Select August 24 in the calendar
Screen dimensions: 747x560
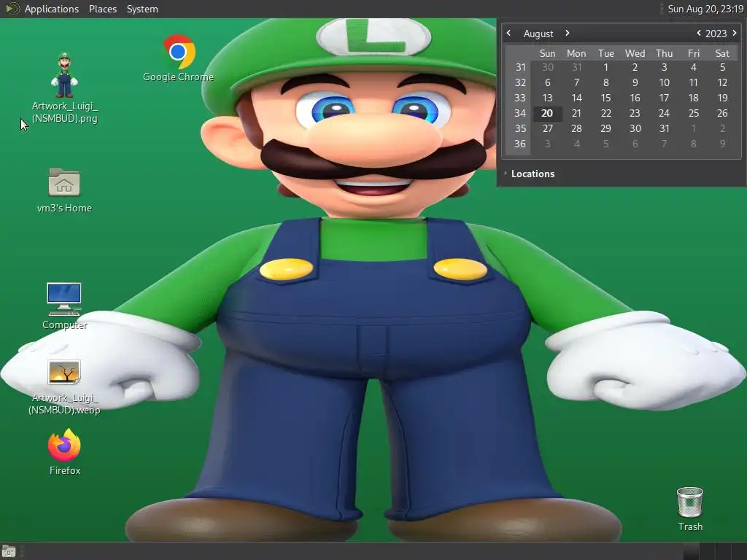point(664,113)
